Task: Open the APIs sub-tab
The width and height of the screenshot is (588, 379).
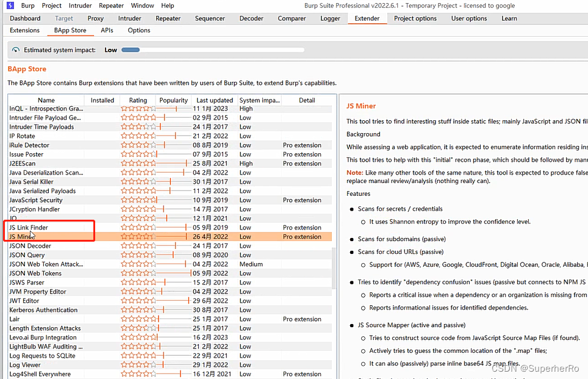Action: (x=107, y=31)
